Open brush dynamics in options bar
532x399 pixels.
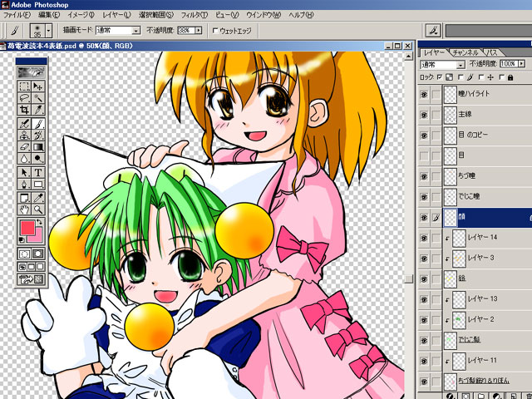pyautogui.click(x=433, y=31)
